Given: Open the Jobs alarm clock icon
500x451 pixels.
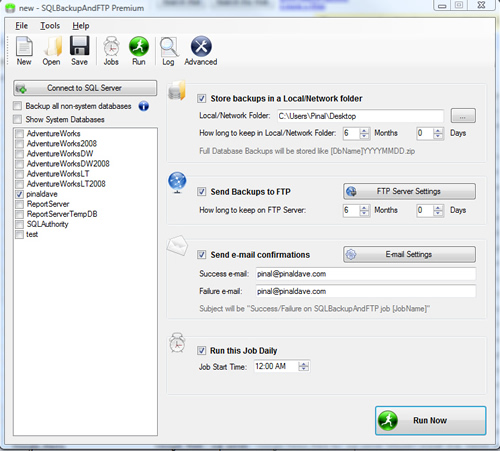Looking at the screenshot, I should [x=111, y=46].
